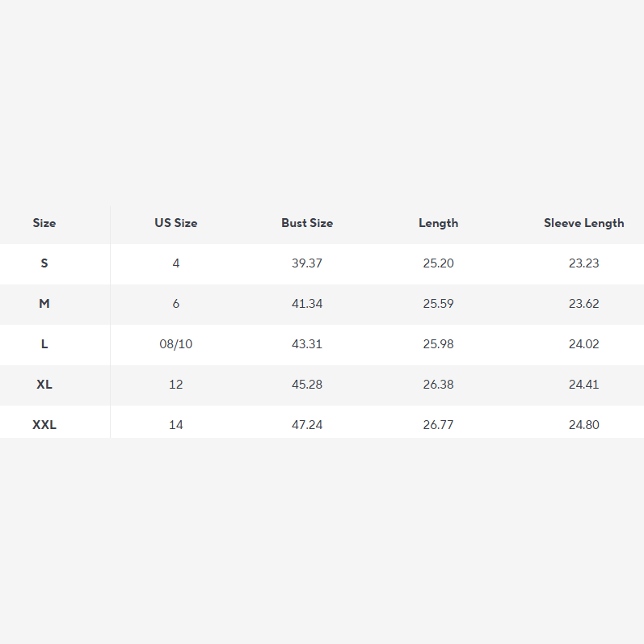Click bust size value 39.37

[x=307, y=263]
